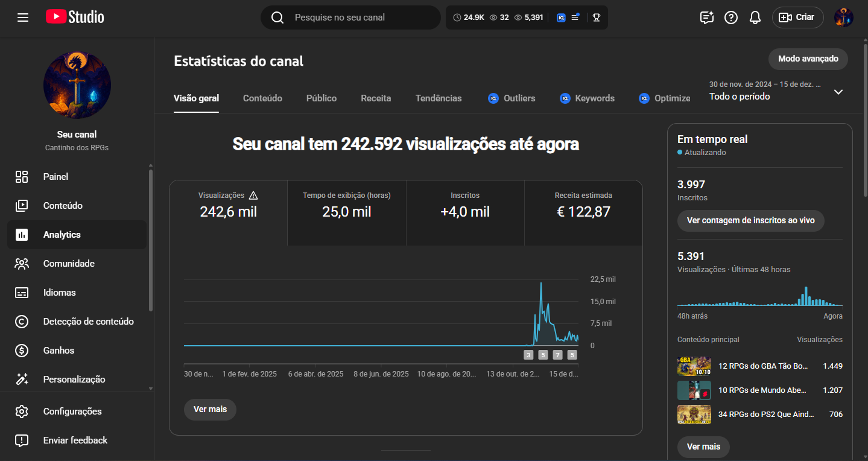The image size is (868, 461).
Task: Click the trophy icon in top bar
Action: (597, 17)
